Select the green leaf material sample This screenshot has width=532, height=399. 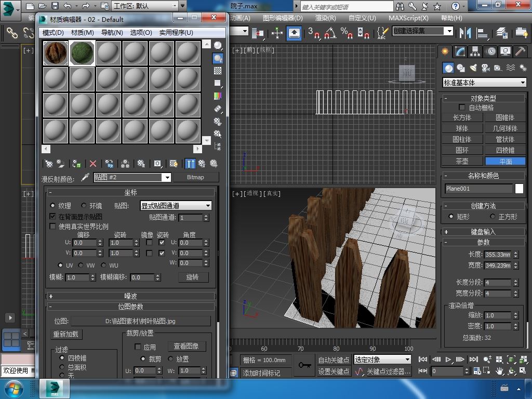tap(82, 54)
